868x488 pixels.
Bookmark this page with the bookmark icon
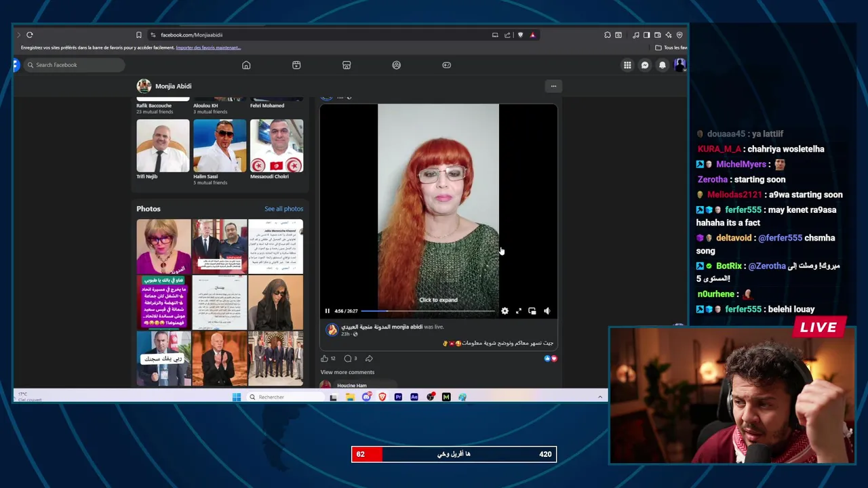tap(139, 35)
